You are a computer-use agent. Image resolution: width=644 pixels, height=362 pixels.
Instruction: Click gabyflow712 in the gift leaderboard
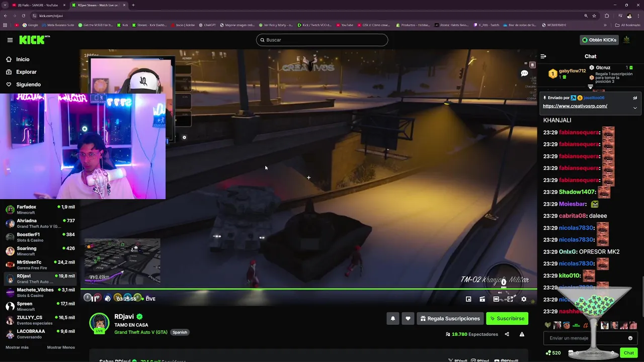[572, 71]
